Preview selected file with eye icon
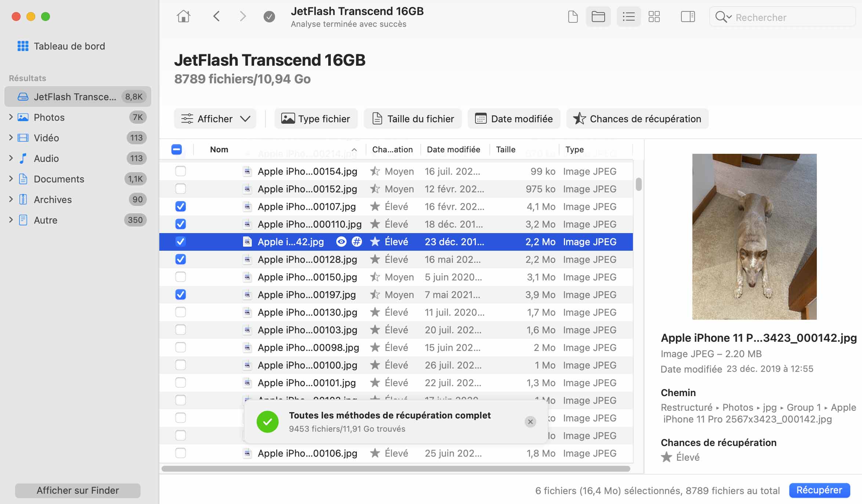Screen dimensions: 862x504 341,242
